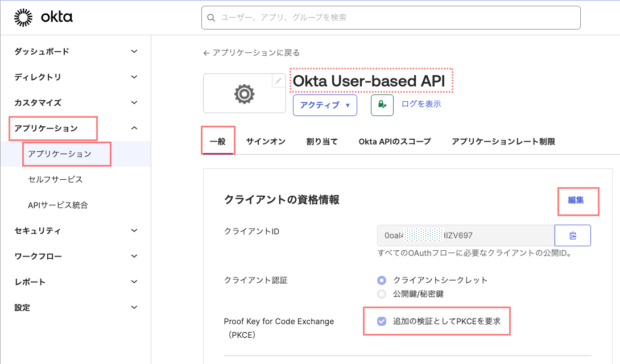The width and height of the screenshot is (620, 364).
Task: Click the back arrow to applications
Action: (206, 53)
